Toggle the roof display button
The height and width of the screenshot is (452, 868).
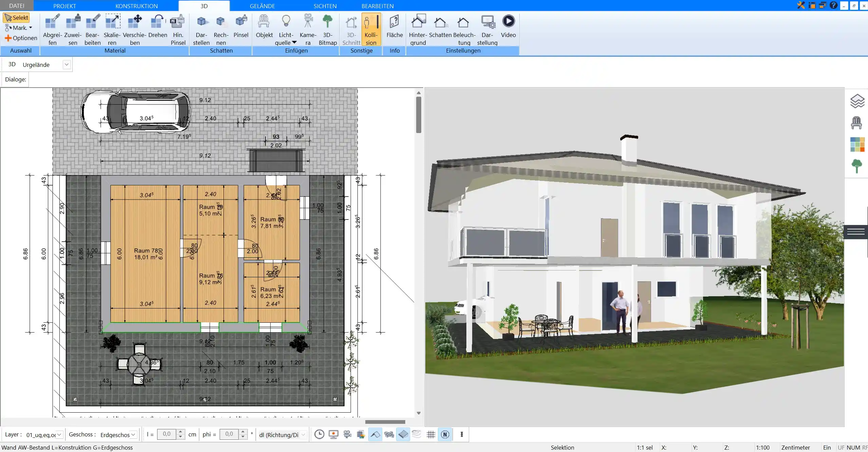tap(375, 434)
